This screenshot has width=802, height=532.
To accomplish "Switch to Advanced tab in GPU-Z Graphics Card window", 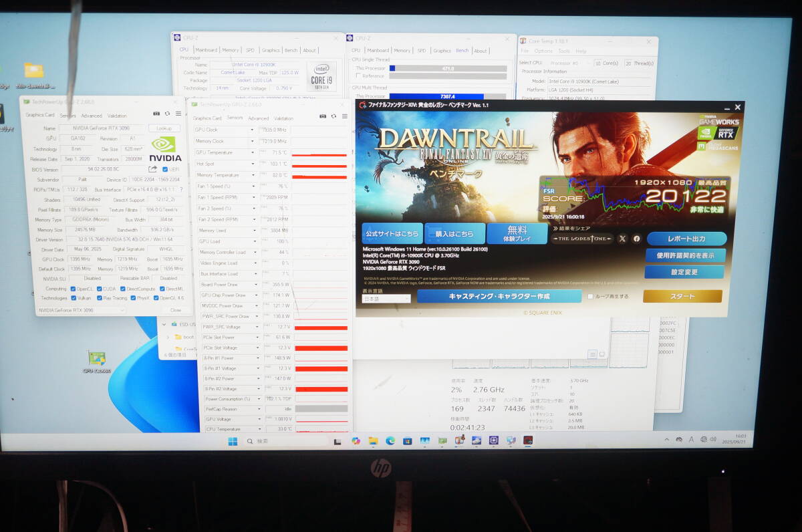I will click(92, 116).
